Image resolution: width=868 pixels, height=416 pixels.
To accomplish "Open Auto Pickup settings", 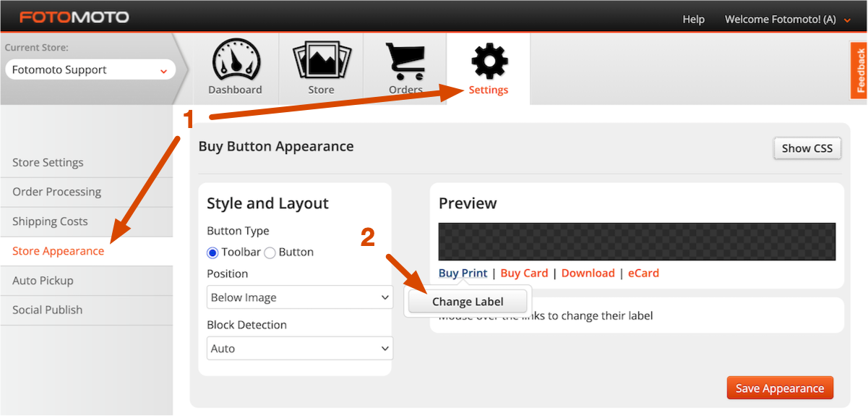I will point(43,281).
